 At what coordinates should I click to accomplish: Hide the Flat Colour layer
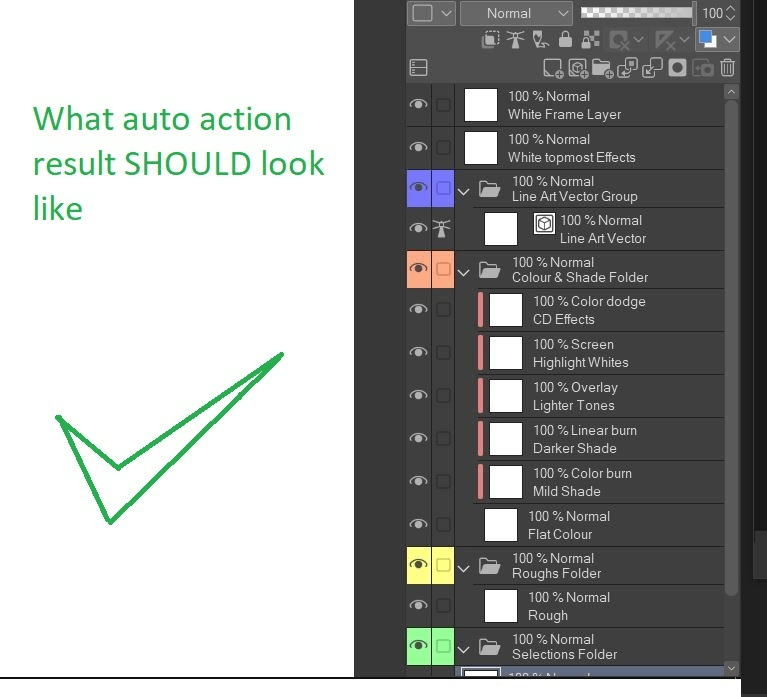418,524
